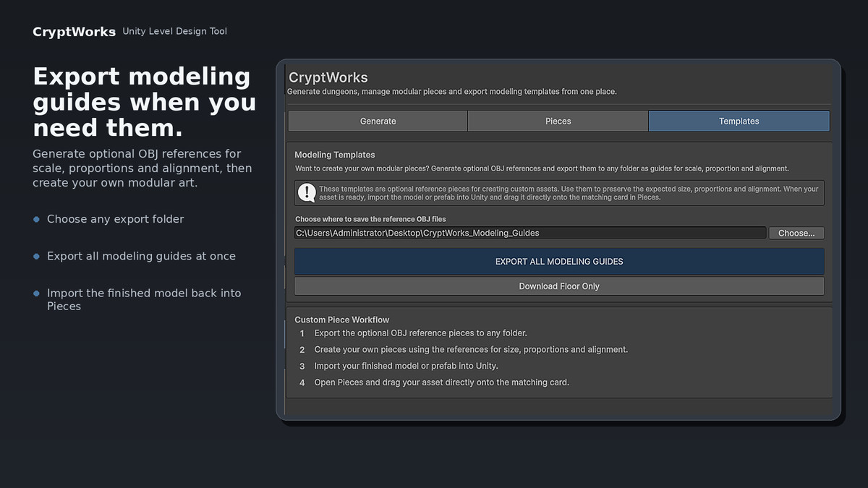Click EXPORT ALL MODELING GUIDES
This screenshot has height=488, width=868.
559,261
